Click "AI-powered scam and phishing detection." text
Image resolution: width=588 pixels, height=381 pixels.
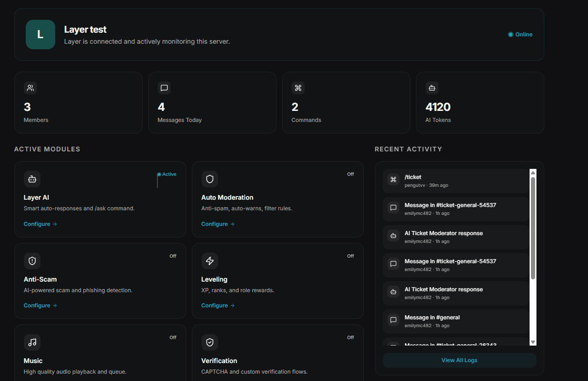tap(78, 290)
